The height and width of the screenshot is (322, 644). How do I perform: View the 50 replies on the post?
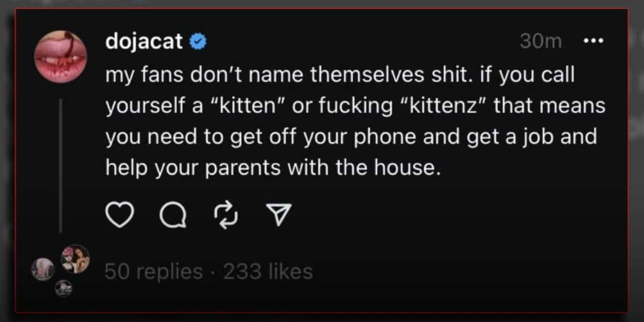click(153, 272)
